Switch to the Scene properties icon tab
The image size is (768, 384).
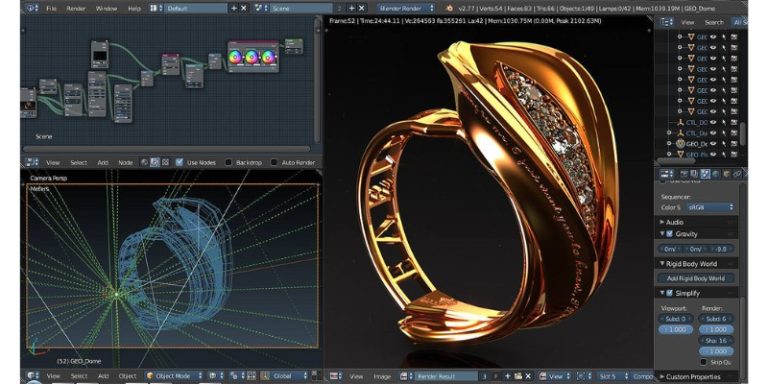705,173
